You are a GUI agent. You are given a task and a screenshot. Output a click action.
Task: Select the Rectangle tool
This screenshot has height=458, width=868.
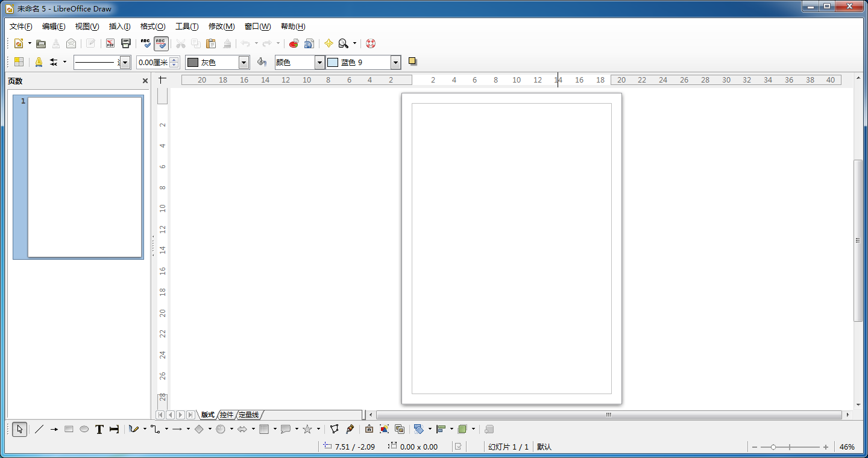click(x=69, y=429)
